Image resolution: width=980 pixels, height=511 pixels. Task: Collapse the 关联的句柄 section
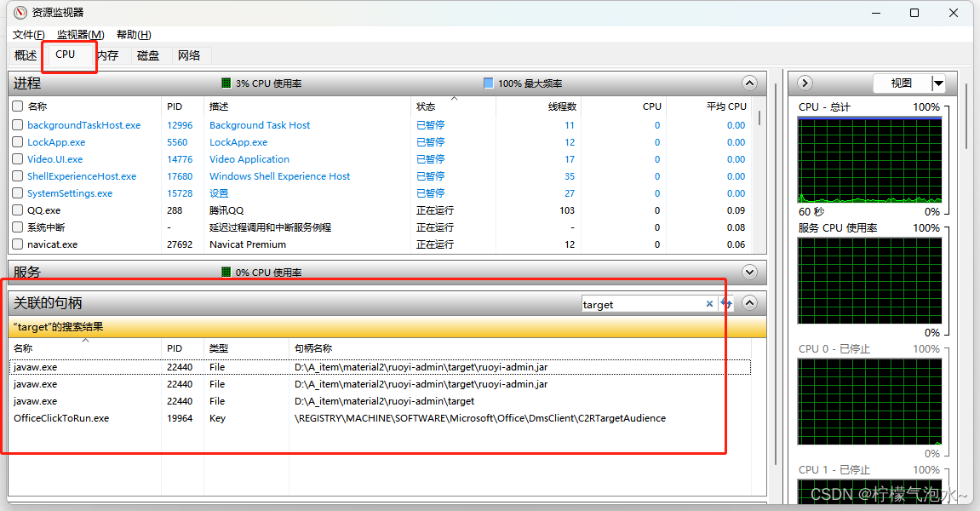(x=749, y=303)
